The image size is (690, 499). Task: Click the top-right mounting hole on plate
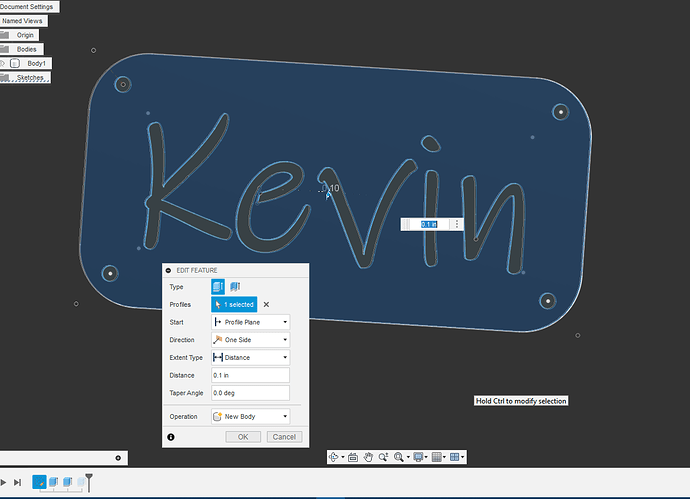tap(561, 112)
